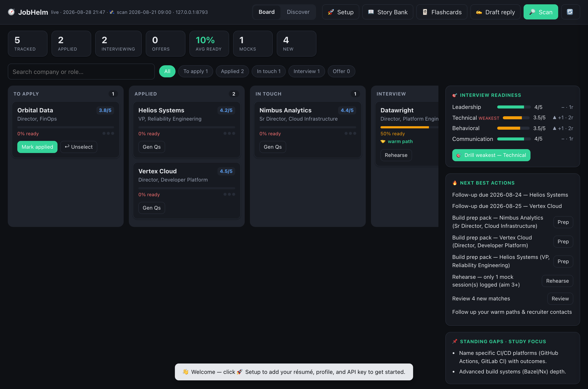Click Gen Qs on Nimbus Analytics card
Image resolution: width=588 pixels, height=389 pixels.
point(273,147)
